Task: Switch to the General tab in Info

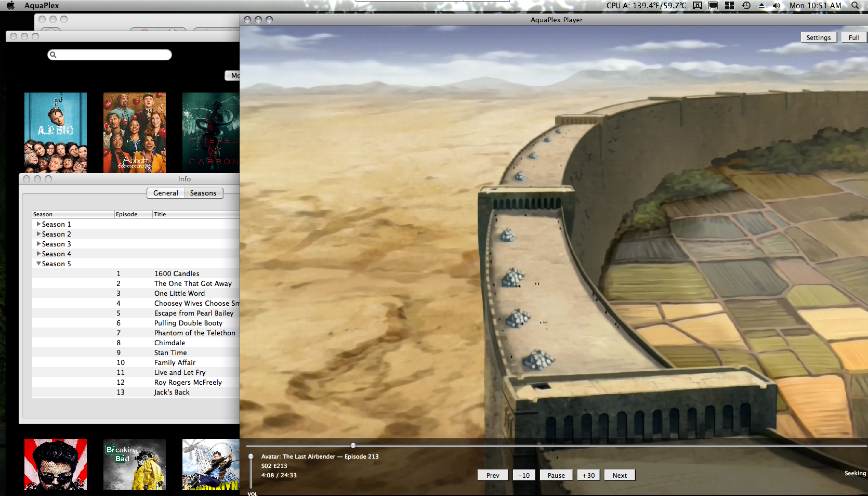Action: [x=166, y=193]
